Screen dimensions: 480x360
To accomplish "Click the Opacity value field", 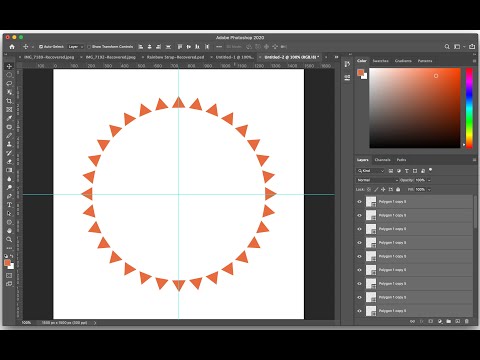I will coord(420,180).
